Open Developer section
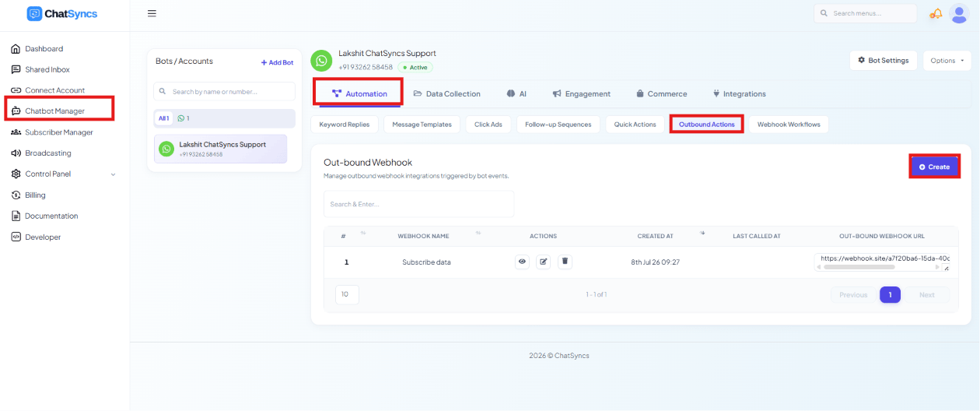This screenshot has width=980, height=411. coord(43,237)
